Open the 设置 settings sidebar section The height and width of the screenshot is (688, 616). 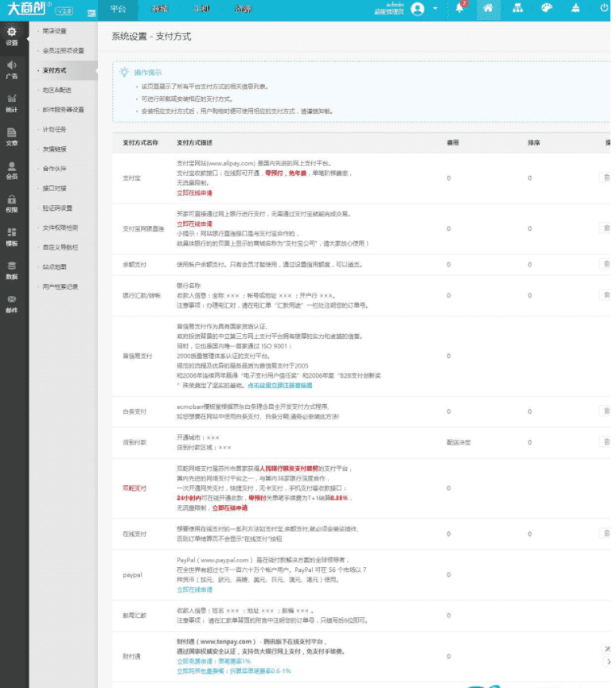12,37
